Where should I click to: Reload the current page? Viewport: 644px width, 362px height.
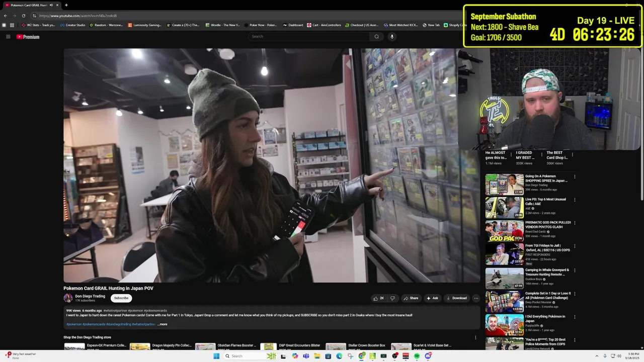pyautogui.click(x=23, y=16)
